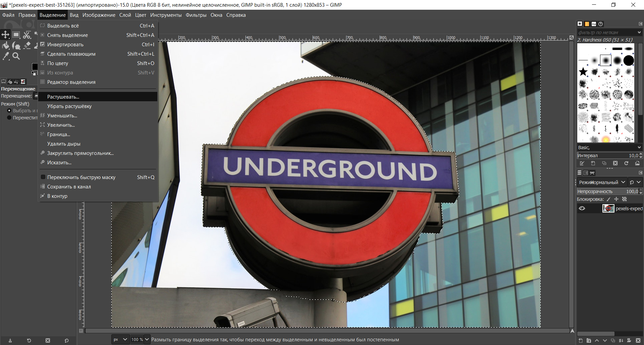Open the Fonts tab icon
Viewport: 644px width, 345px height.
tap(594, 24)
